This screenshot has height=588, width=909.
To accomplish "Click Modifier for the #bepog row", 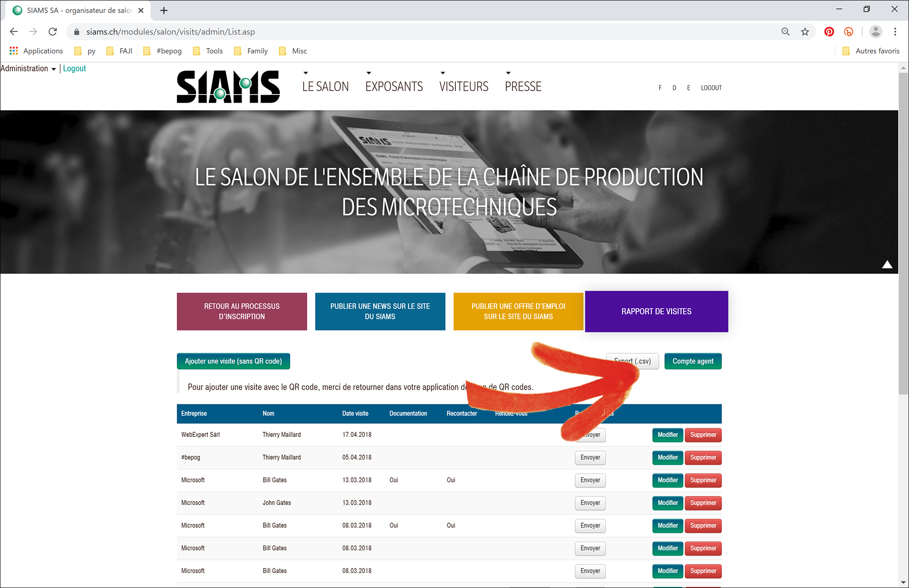I will (668, 458).
